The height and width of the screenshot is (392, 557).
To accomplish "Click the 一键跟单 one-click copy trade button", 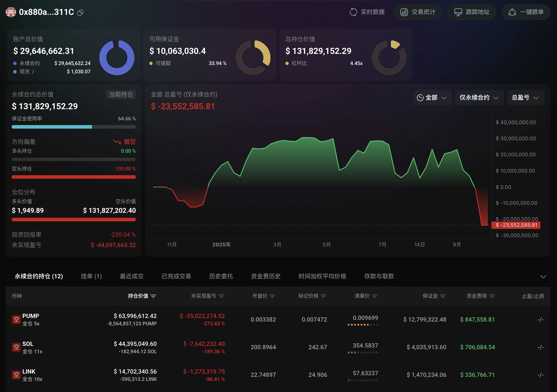I will pos(526,12).
